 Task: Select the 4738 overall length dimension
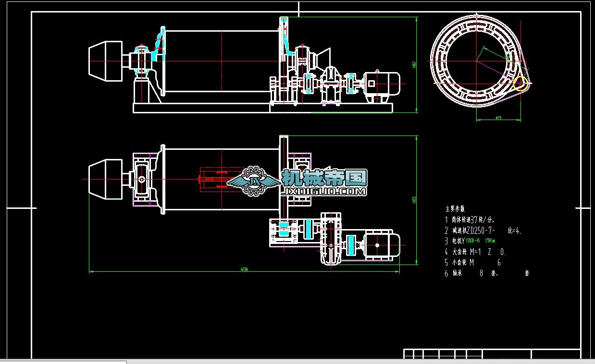click(x=244, y=270)
